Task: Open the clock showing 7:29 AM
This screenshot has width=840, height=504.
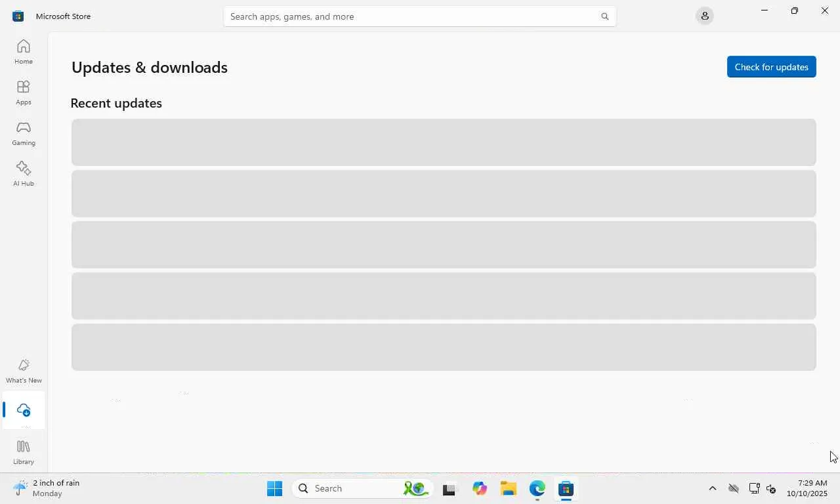Action: [x=807, y=488]
